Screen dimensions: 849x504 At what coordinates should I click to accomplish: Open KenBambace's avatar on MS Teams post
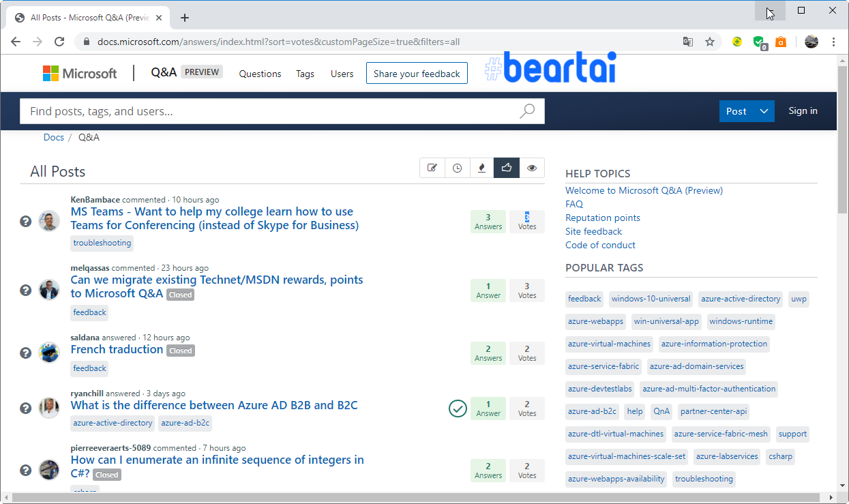click(49, 221)
